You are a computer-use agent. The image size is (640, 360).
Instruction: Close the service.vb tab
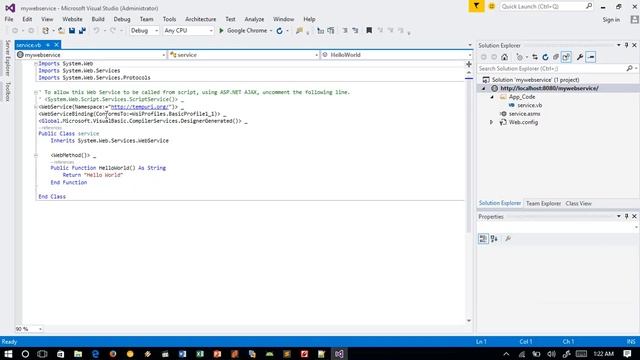point(56,45)
